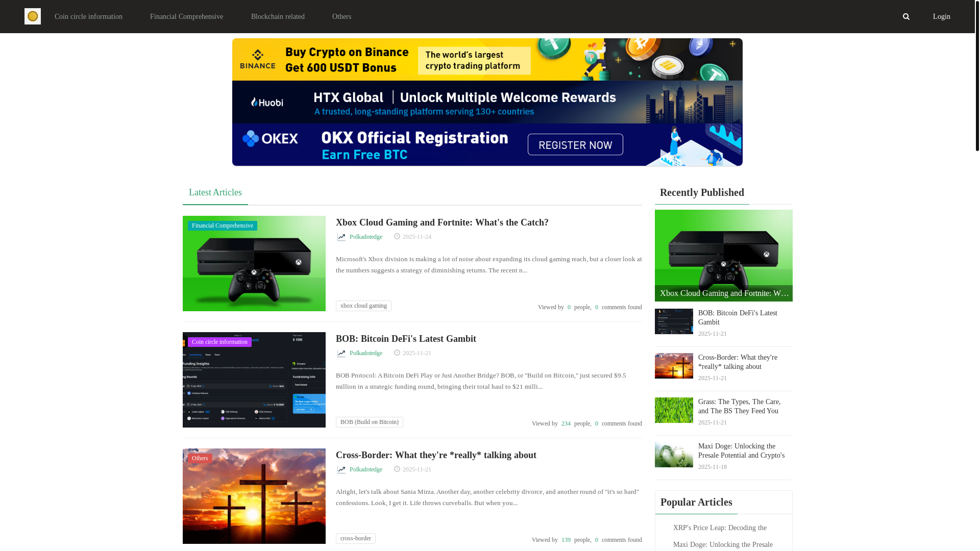Open Financial Comprehensive menu
This screenshot has width=980, height=551.
(186, 16)
